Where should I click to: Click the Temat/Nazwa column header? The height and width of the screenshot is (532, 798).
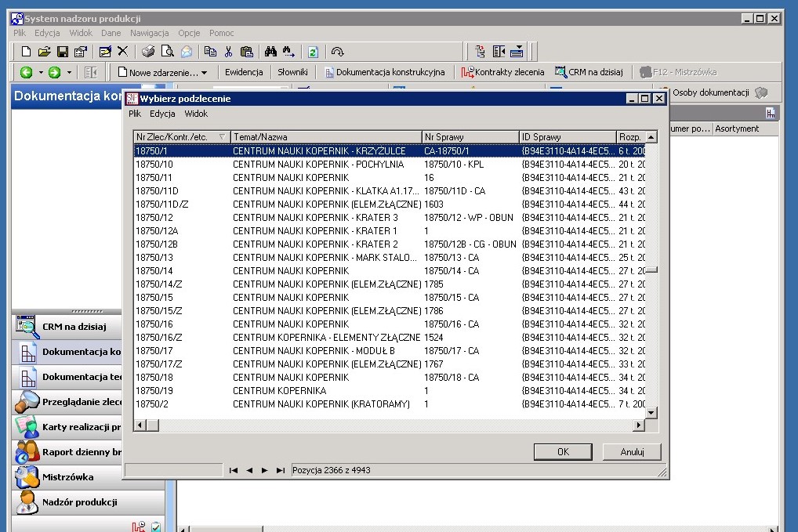tap(326, 137)
